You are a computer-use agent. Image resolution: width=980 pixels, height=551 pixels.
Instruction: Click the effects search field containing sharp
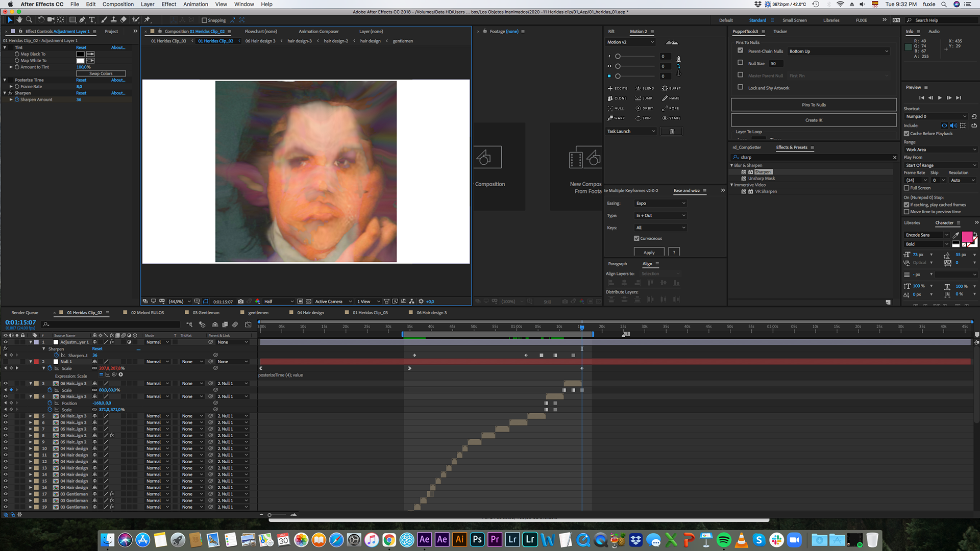coord(814,158)
